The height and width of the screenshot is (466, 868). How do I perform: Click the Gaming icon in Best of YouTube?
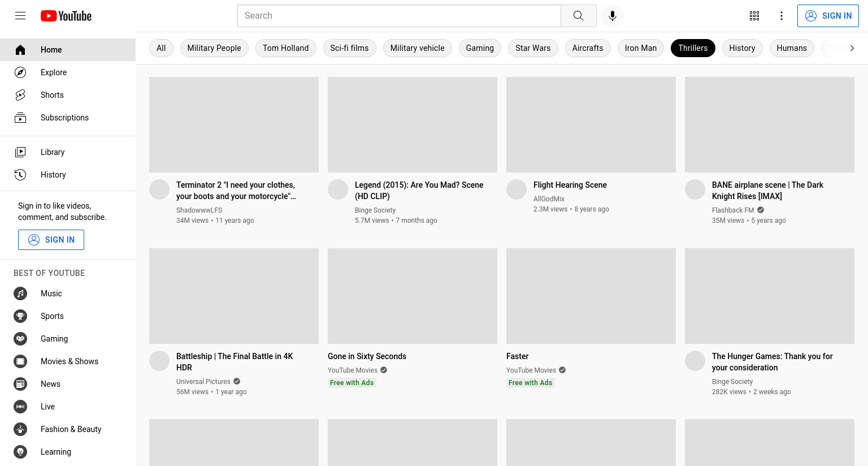coord(20,339)
